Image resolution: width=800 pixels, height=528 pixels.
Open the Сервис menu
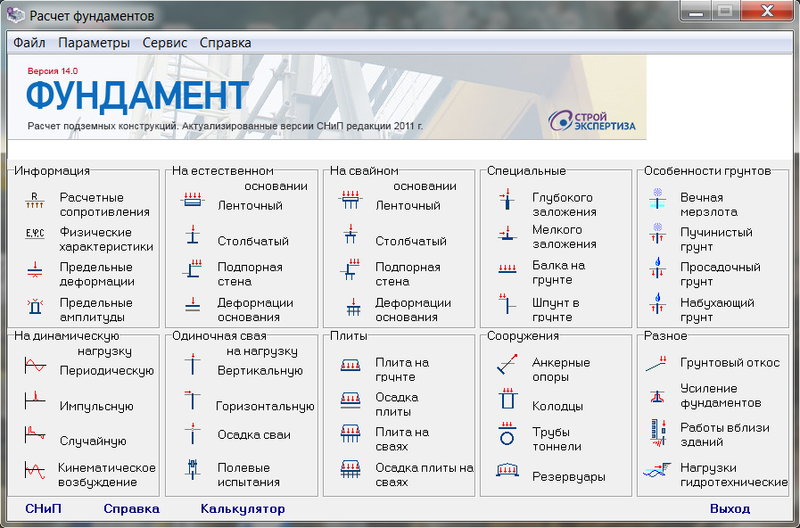point(164,43)
